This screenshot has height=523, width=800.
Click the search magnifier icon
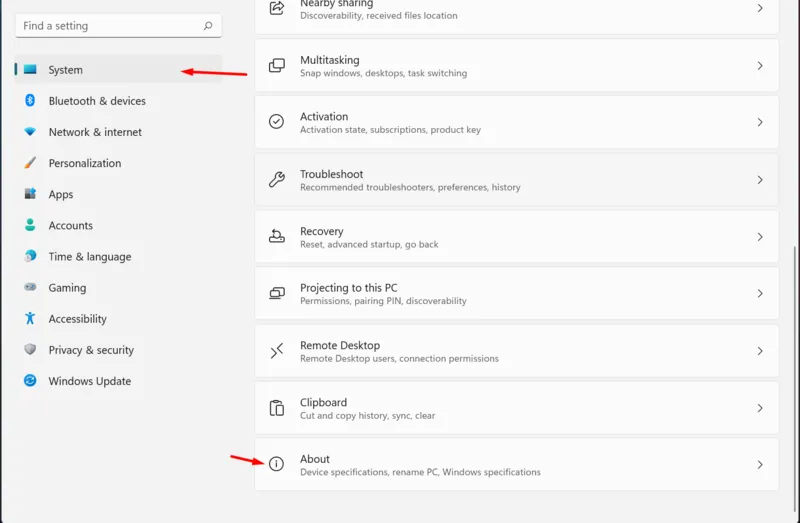tap(208, 26)
